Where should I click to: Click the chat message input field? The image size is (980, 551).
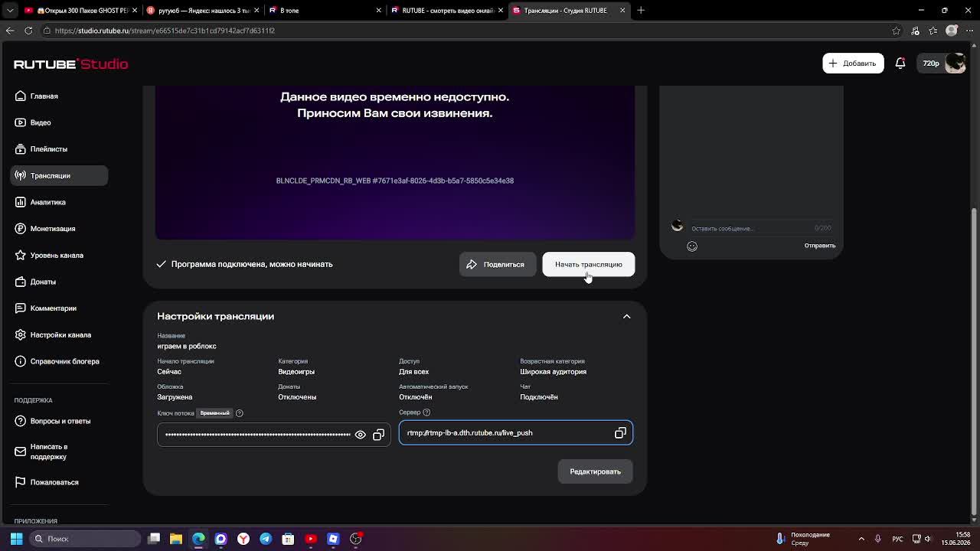click(750, 228)
